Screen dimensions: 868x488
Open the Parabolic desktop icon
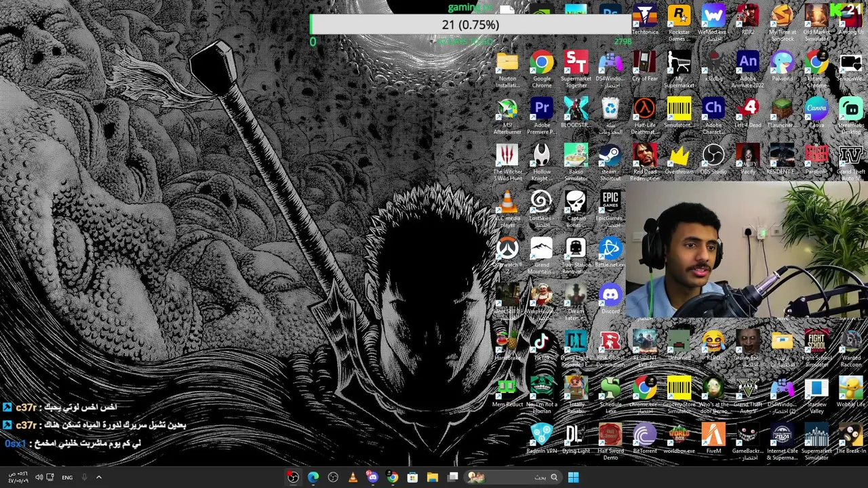[816, 161]
